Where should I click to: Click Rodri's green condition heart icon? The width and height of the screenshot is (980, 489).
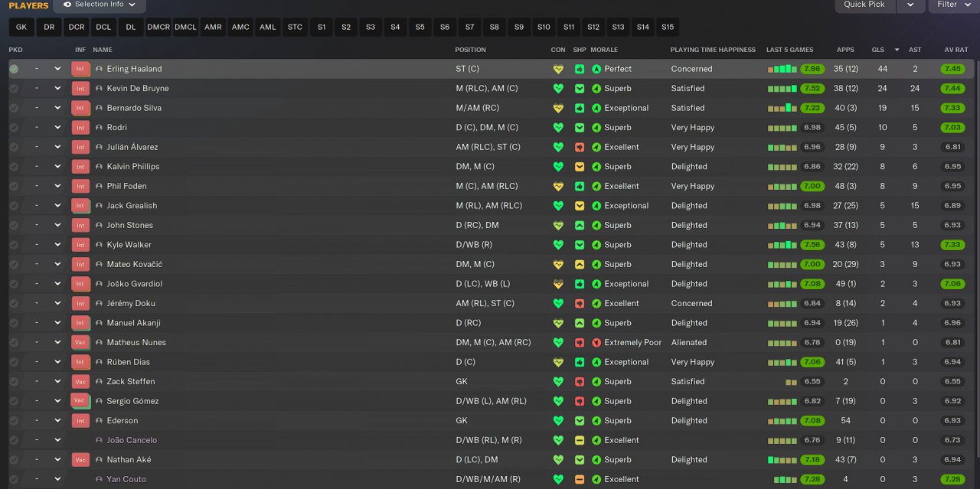click(558, 128)
